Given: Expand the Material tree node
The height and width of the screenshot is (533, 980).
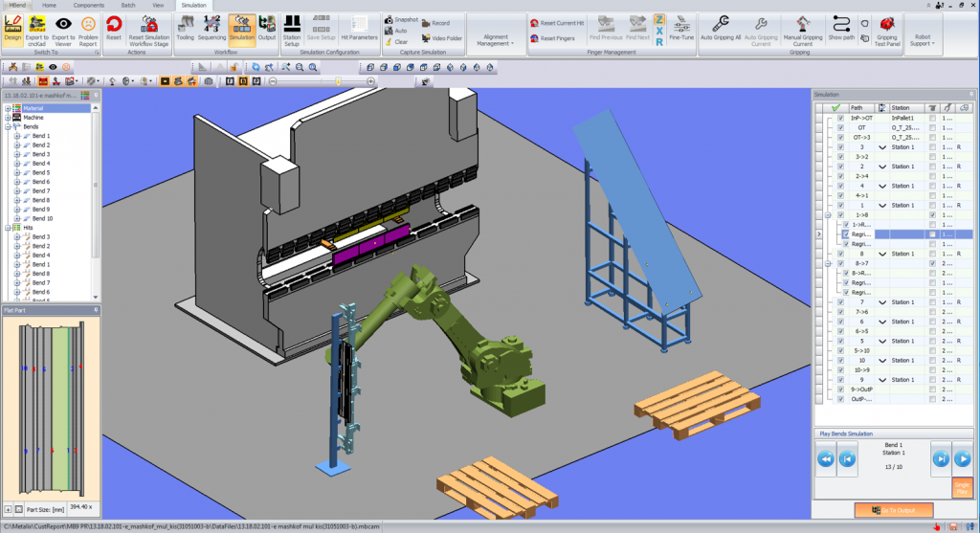Looking at the screenshot, I should tap(8, 108).
